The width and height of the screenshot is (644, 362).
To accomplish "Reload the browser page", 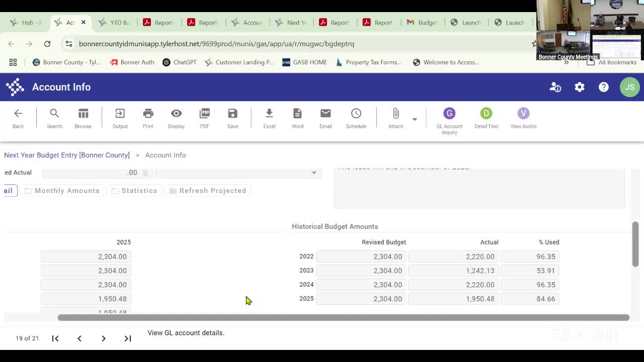I will (47, 44).
